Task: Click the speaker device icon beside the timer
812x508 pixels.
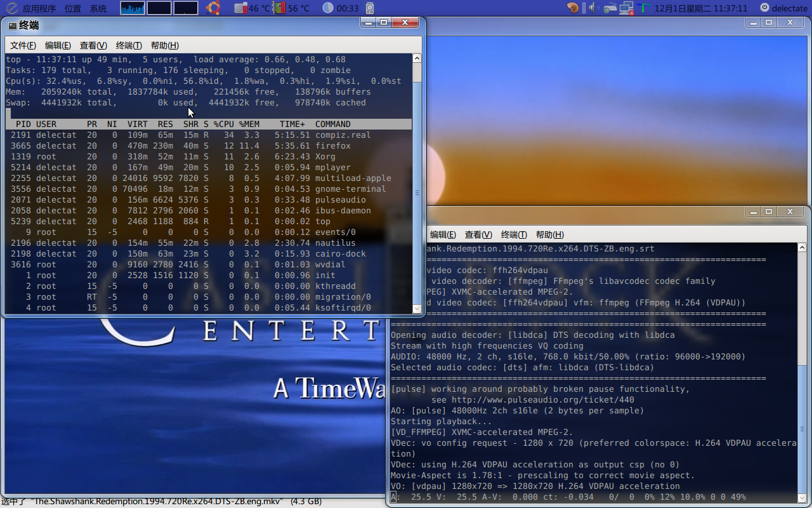Action: coord(370,8)
